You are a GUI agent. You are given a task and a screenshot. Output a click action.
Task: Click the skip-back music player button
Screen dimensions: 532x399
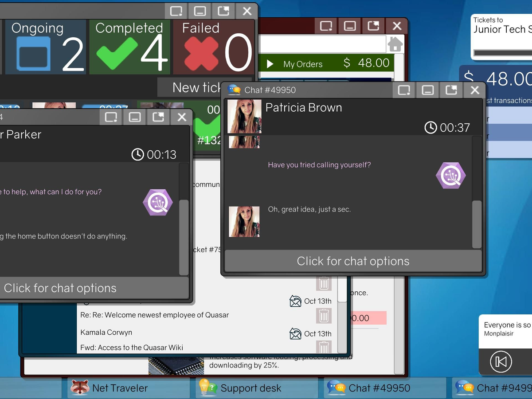click(501, 362)
